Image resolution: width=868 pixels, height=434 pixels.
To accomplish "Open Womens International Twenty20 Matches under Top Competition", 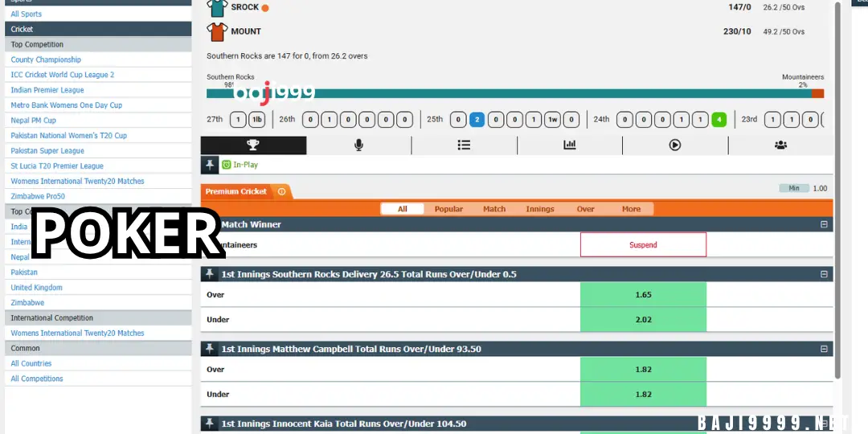I will 77,181.
